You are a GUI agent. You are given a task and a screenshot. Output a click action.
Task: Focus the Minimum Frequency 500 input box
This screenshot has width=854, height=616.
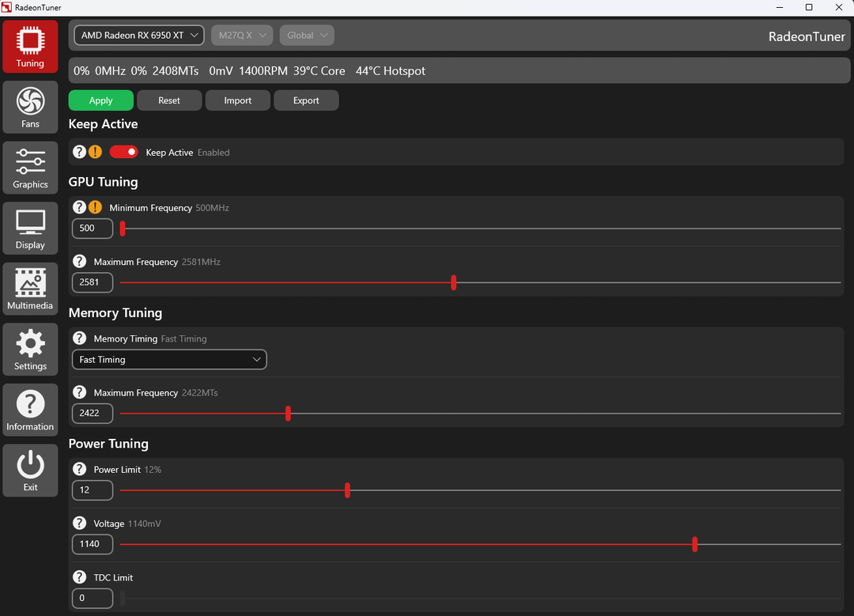coord(93,229)
